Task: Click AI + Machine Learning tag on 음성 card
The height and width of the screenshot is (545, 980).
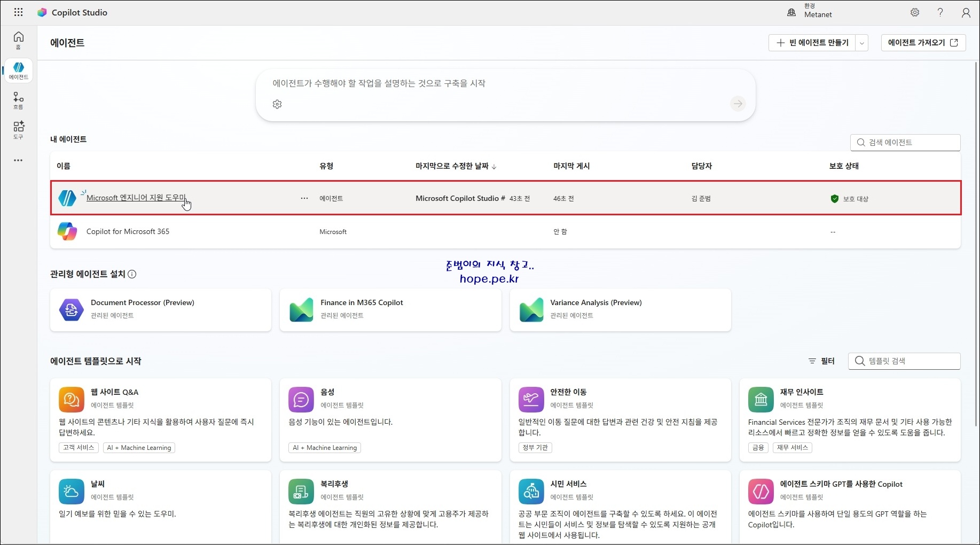Action: tap(325, 448)
